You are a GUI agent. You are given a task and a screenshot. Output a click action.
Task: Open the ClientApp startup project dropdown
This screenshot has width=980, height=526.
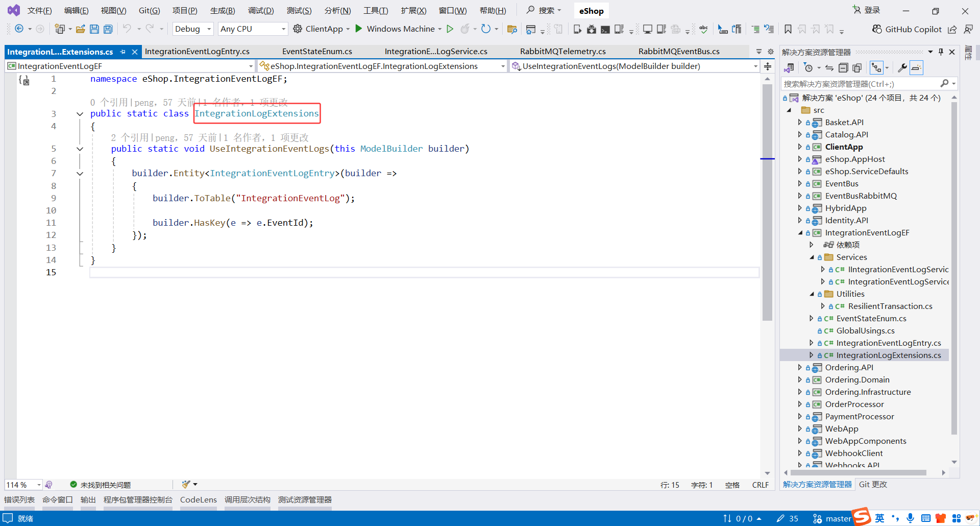pos(348,29)
